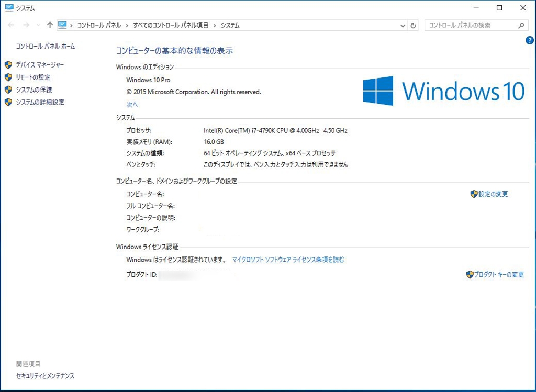Image resolution: width=536 pixels, height=392 pixels.
Task: Maximize the システム window
Action: pos(499,8)
